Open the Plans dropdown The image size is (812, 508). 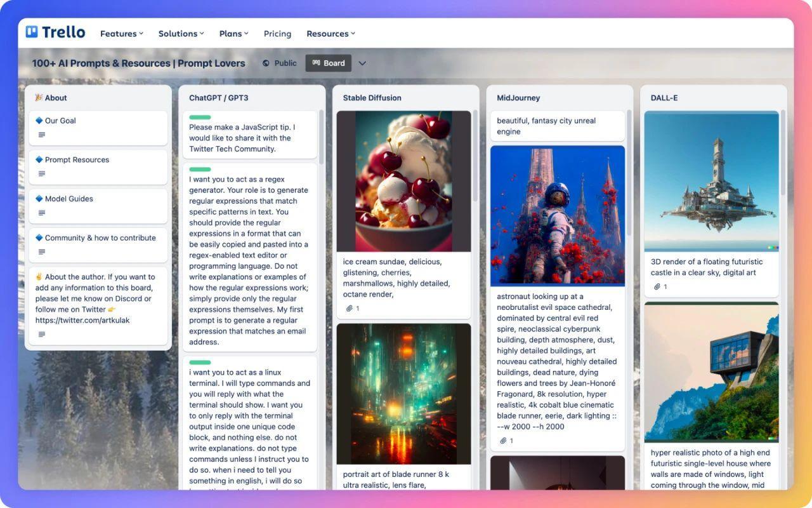234,34
